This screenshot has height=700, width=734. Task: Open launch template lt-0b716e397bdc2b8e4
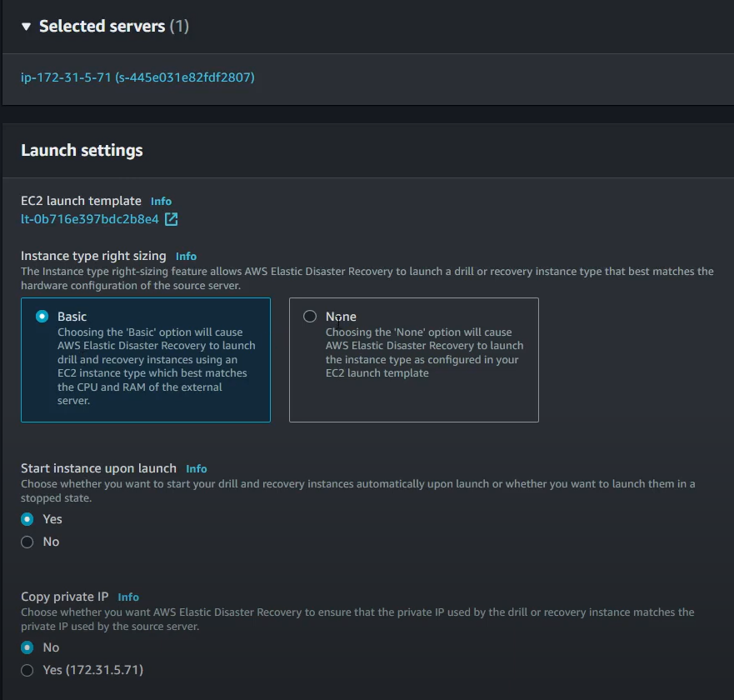tap(90, 219)
